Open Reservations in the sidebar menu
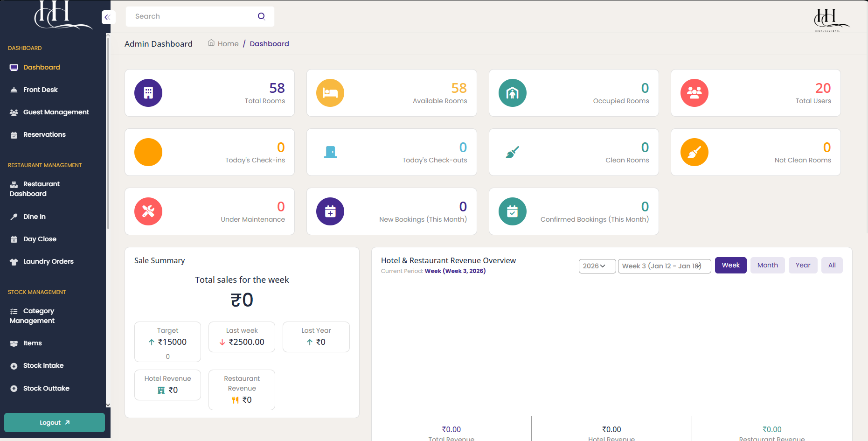Image resolution: width=868 pixels, height=441 pixels. pyautogui.click(x=44, y=134)
